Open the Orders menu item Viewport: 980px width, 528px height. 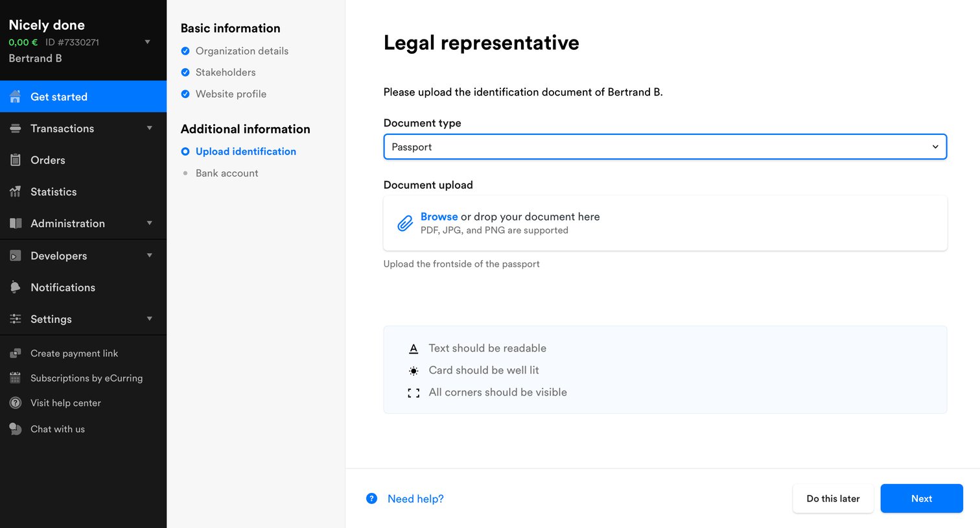83,160
